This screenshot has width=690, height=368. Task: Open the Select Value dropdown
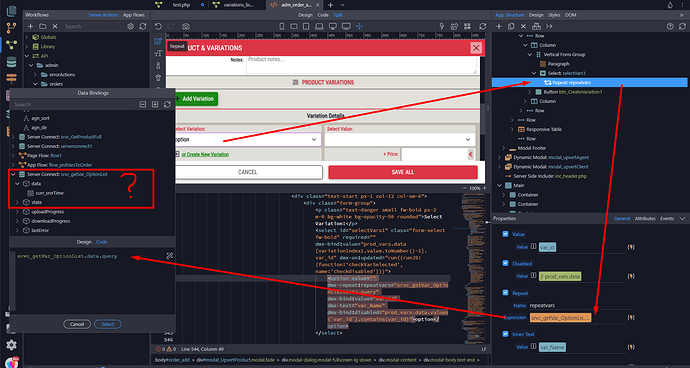click(400, 140)
